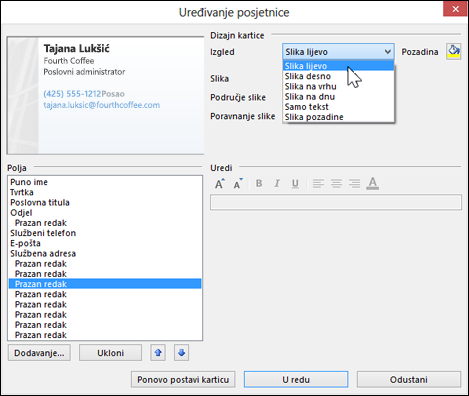This screenshot has height=396, width=469.
Task: Click the phone number on card preview
Action: tap(72, 94)
